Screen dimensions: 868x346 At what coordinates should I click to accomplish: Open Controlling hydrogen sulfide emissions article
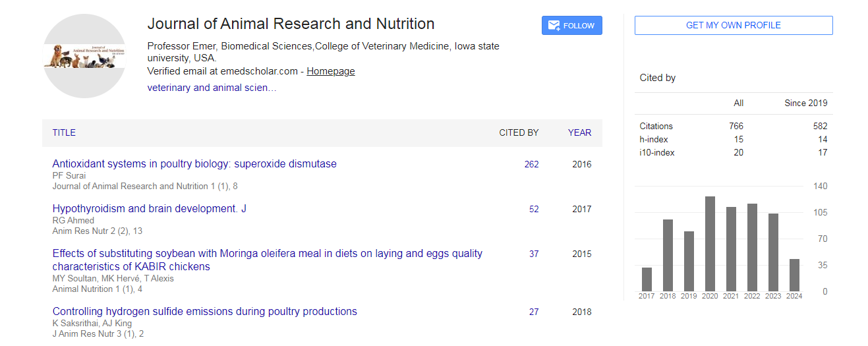204,311
